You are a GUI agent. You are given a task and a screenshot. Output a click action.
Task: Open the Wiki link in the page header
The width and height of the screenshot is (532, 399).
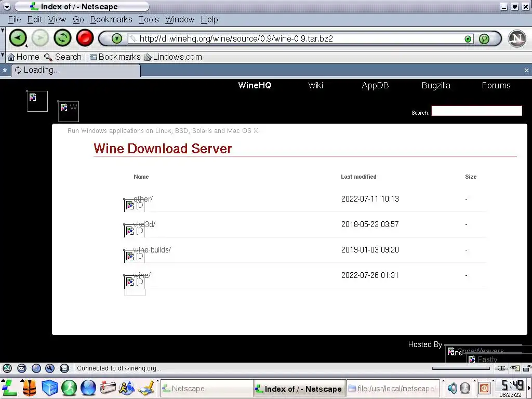[x=315, y=86]
